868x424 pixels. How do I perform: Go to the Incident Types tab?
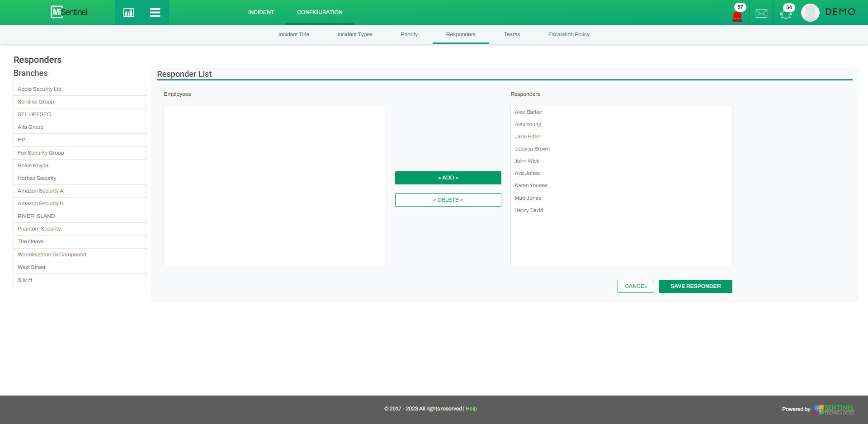pos(354,34)
